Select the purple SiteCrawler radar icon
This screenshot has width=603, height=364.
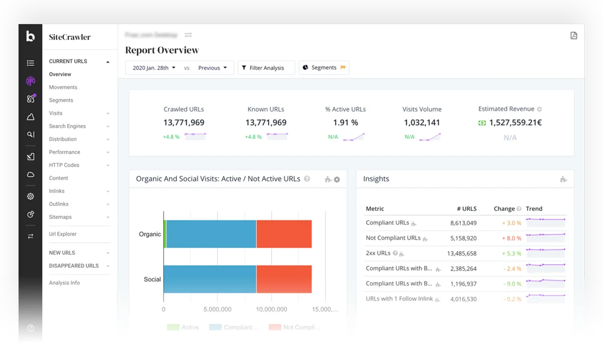tap(31, 81)
